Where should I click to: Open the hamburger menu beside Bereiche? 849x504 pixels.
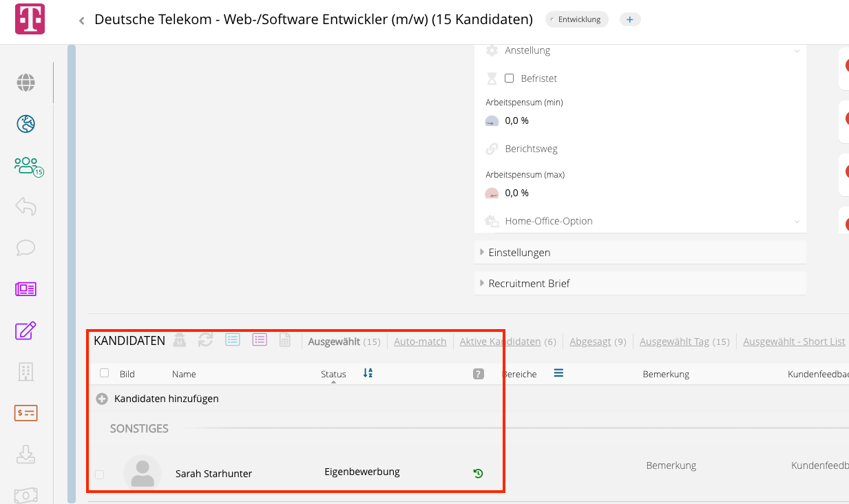coord(558,373)
